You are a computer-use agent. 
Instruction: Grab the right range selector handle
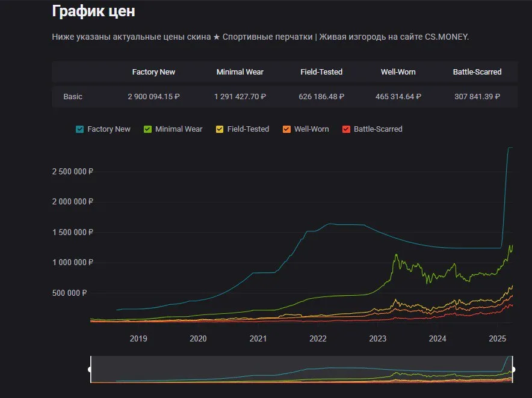coord(513,369)
